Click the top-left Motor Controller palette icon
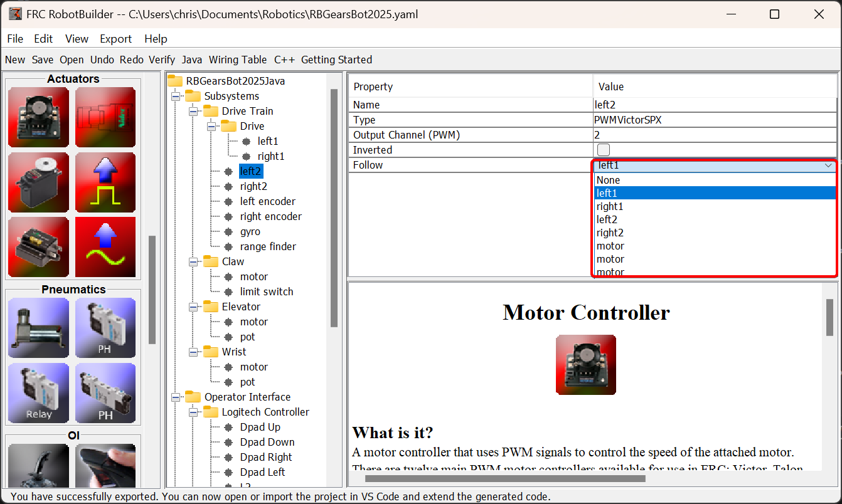Screen dimensions: 842x504 (38, 117)
